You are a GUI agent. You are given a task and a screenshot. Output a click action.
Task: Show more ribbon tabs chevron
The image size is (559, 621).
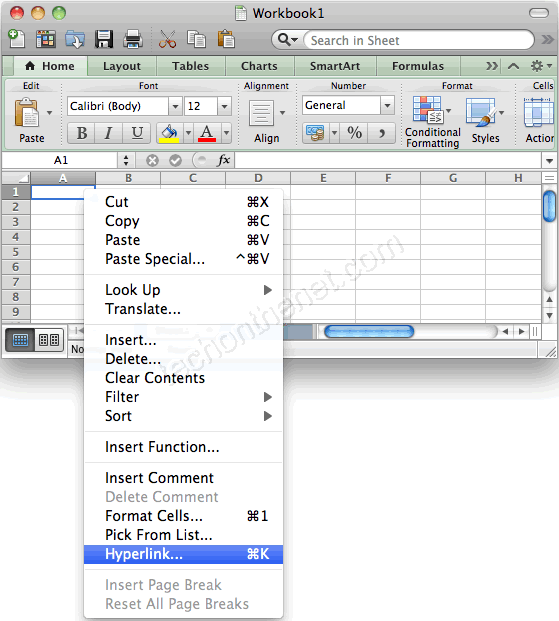click(492, 66)
